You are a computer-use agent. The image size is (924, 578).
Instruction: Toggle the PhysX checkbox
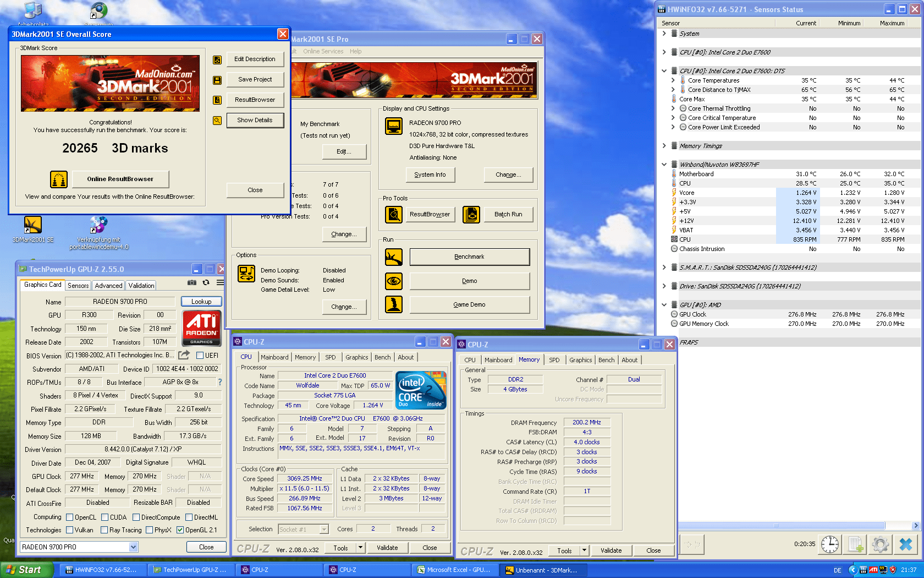[x=149, y=530]
